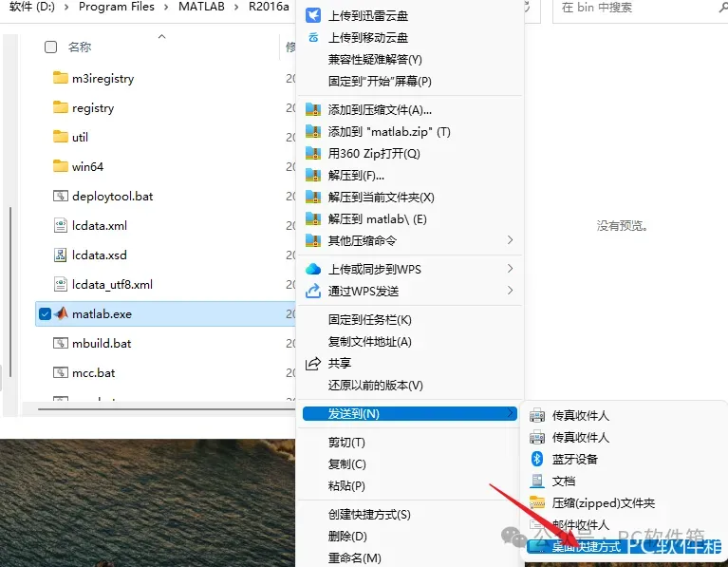Click the lcdata.xsd schema file icon
This screenshot has width=728, height=567.
(x=61, y=255)
